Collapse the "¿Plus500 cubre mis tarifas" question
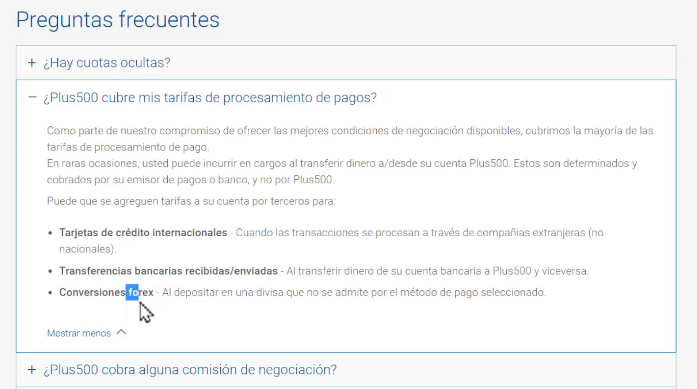Image resolution: width=697 pixels, height=389 pixels. (210, 97)
